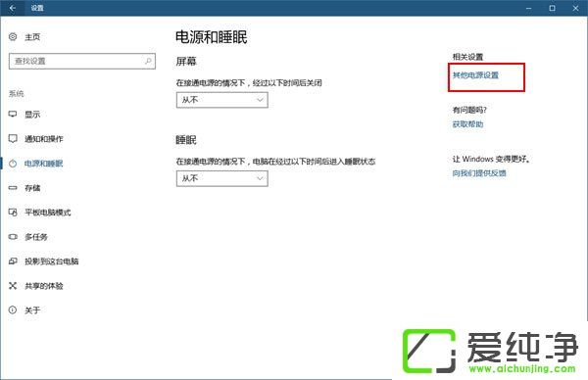This screenshot has width=588, height=380.
Task: Minimize the settings window
Action: [x=529, y=8]
